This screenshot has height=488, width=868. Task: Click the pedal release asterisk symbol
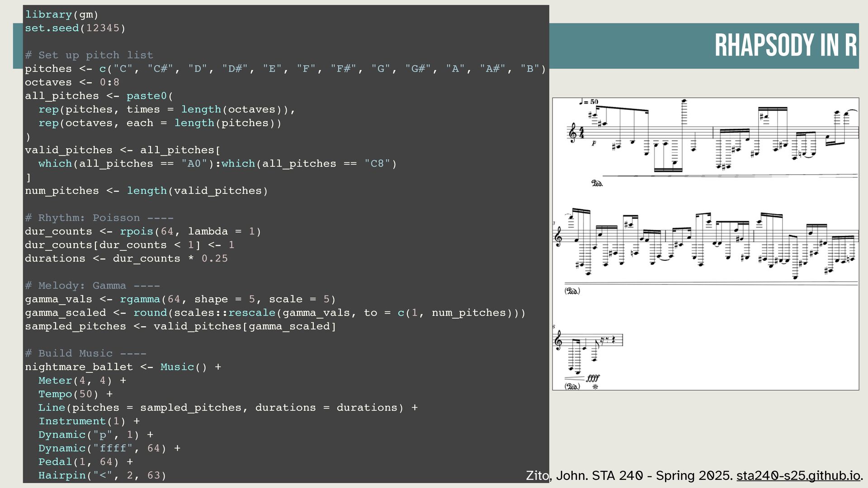[595, 387]
